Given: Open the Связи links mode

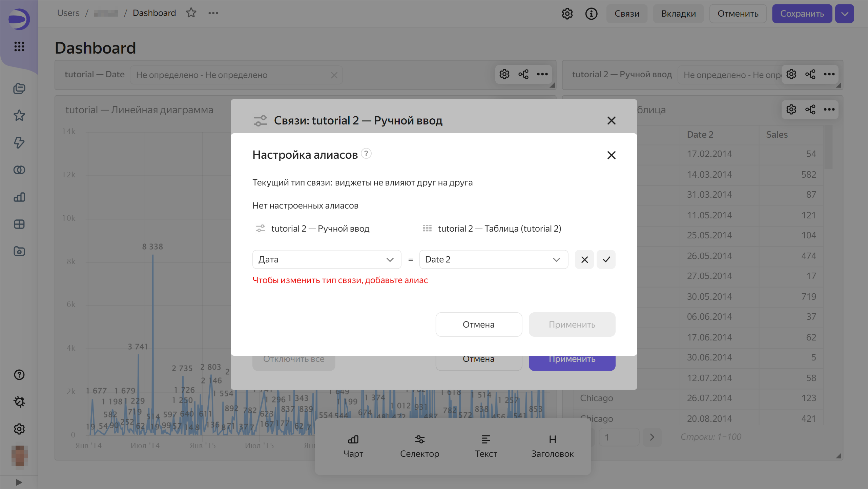Looking at the screenshot, I should [627, 14].
